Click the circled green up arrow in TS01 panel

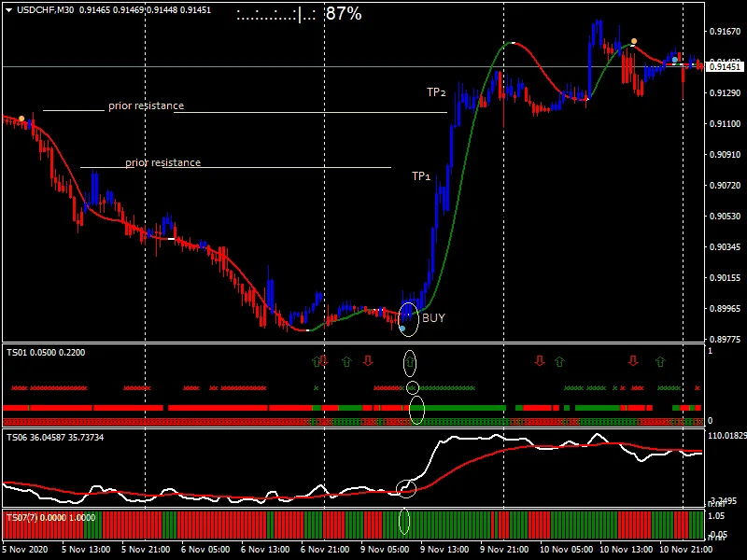click(410, 360)
